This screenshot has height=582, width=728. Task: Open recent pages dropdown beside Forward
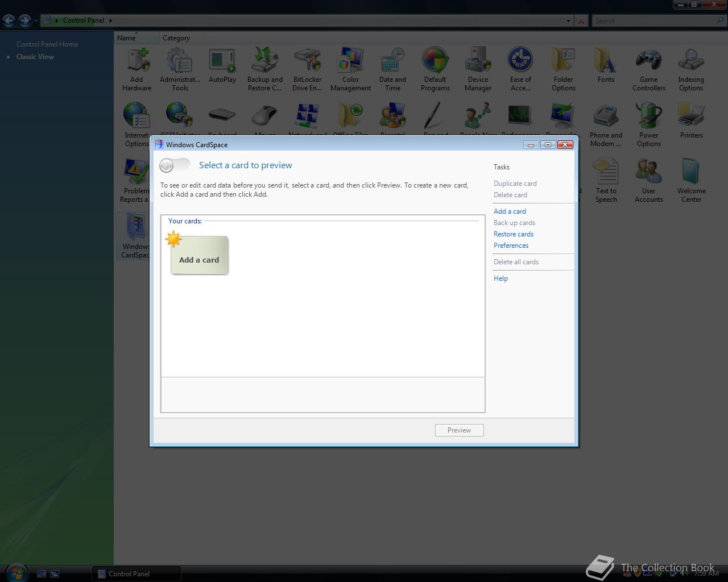pos(36,21)
